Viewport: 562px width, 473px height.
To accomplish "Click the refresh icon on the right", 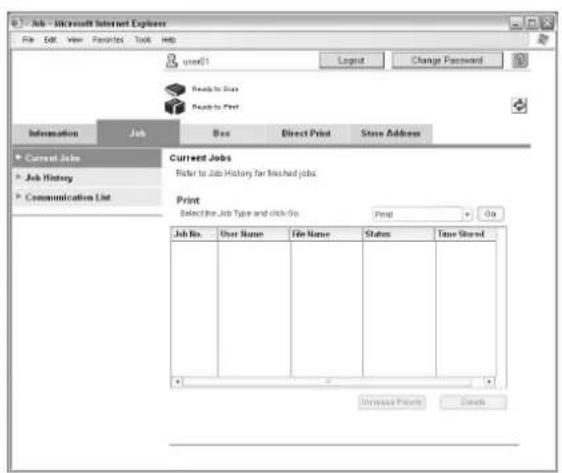I will pos(519,105).
